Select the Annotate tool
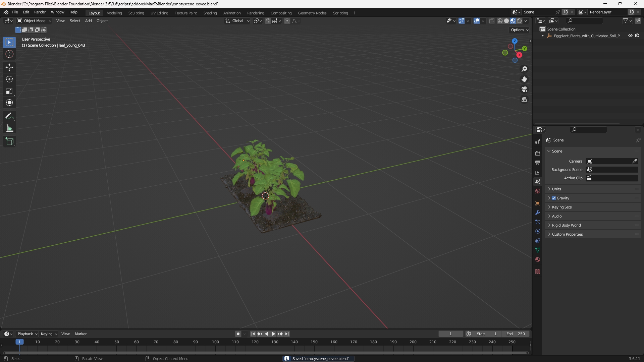Viewport: 644px width, 362px height. click(9, 116)
